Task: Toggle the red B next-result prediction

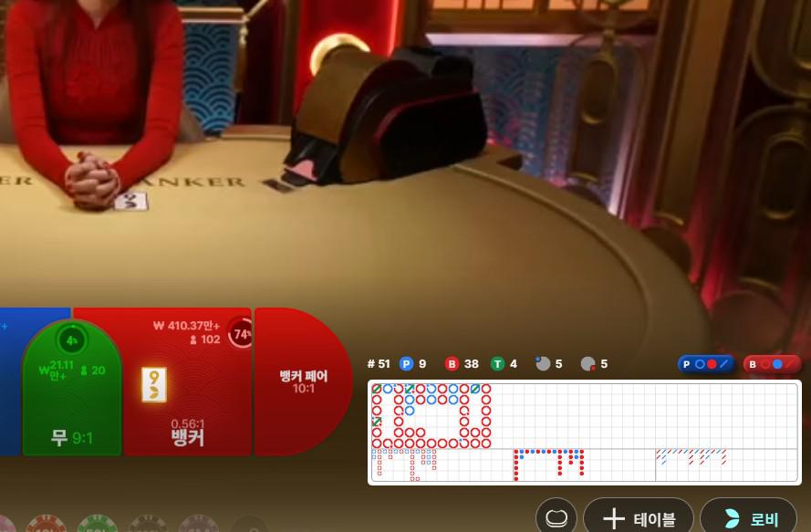Action: 772,364
